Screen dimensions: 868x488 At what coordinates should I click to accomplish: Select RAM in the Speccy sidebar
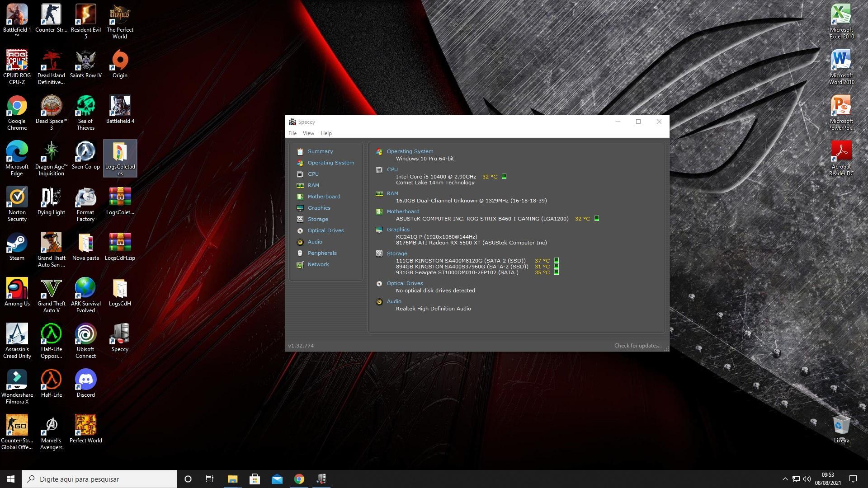313,185
